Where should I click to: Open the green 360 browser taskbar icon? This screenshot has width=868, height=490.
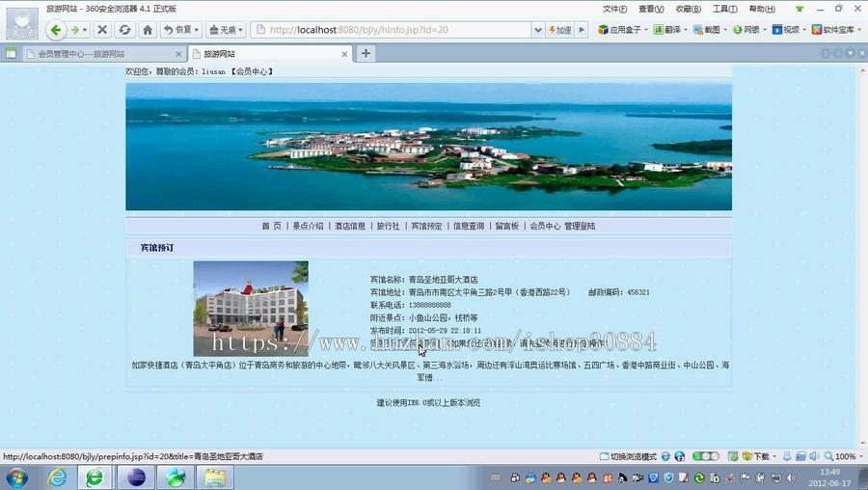[95, 477]
